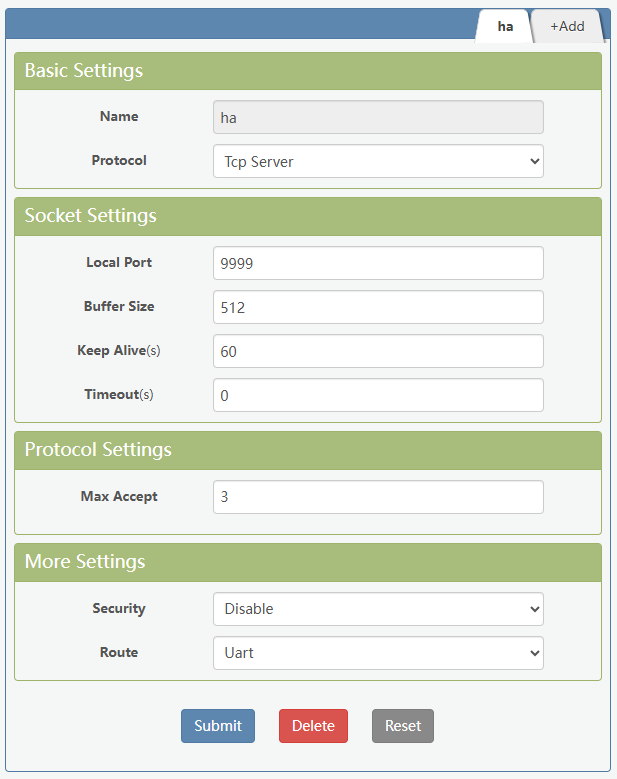This screenshot has width=617, height=779.
Task: Select the Buffer Size input box
Action: pos(378,307)
